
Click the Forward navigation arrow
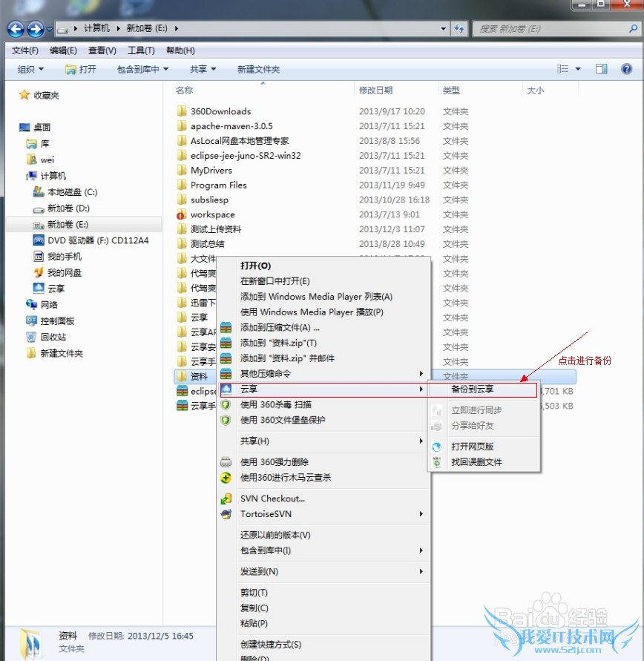coord(36,29)
